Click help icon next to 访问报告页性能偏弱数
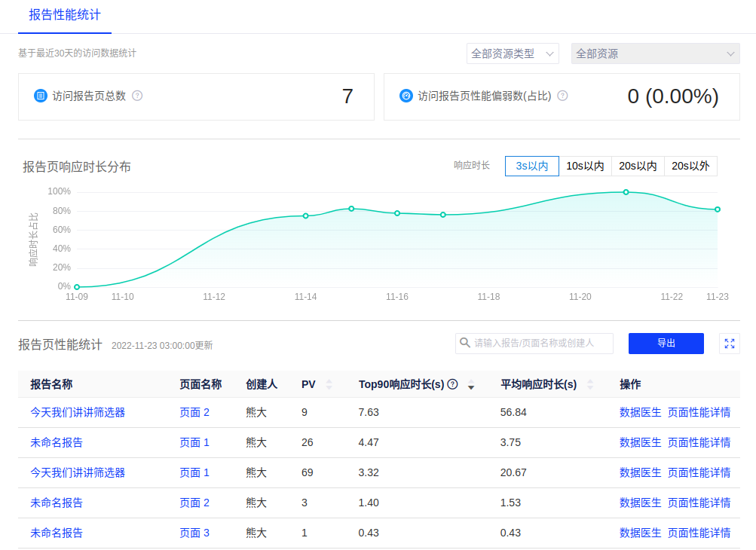The height and width of the screenshot is (550, 756). pos(562,96)
